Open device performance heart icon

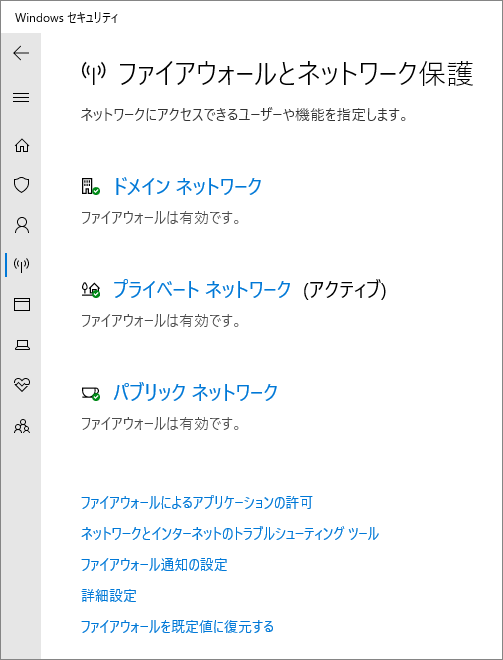point(22,384)
